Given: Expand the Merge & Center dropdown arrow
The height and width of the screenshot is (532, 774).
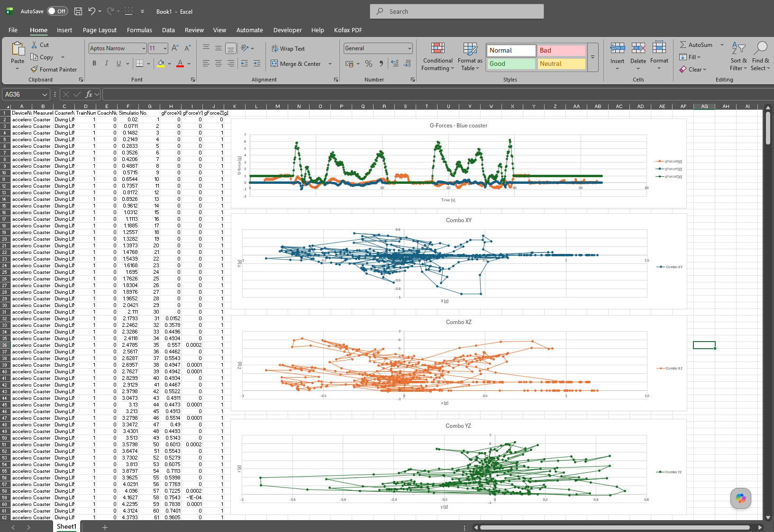Looking at the screenshot, I should pos(330,63).
